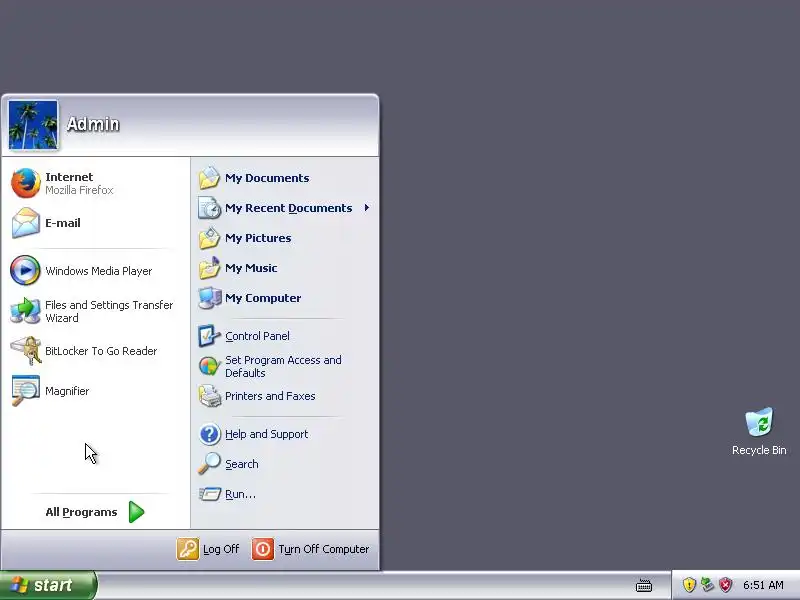Open the Printers and Faxes icon
This screenshot has height=600, width=800.
click(x=209, y=396)
